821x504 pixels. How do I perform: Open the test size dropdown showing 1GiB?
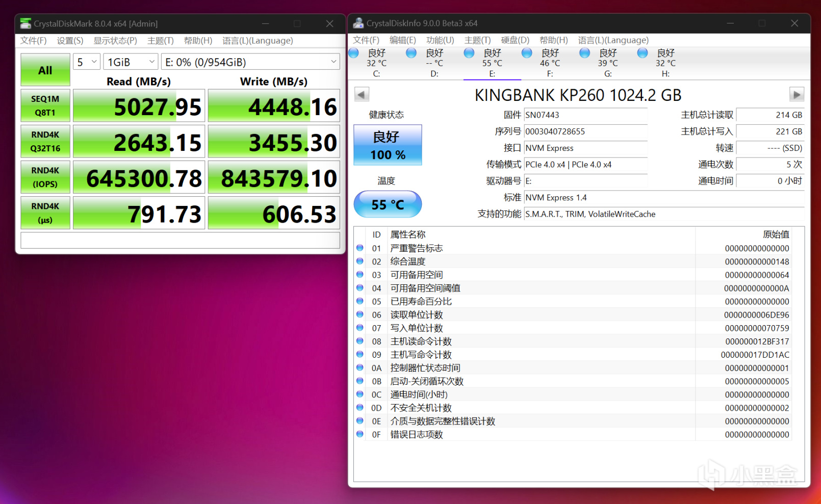[131, 62]
